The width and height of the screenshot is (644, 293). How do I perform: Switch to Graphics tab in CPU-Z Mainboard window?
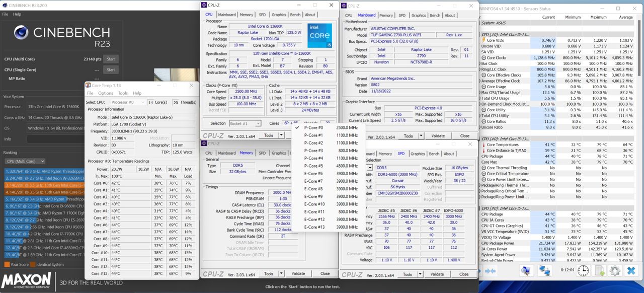point(419,15)
